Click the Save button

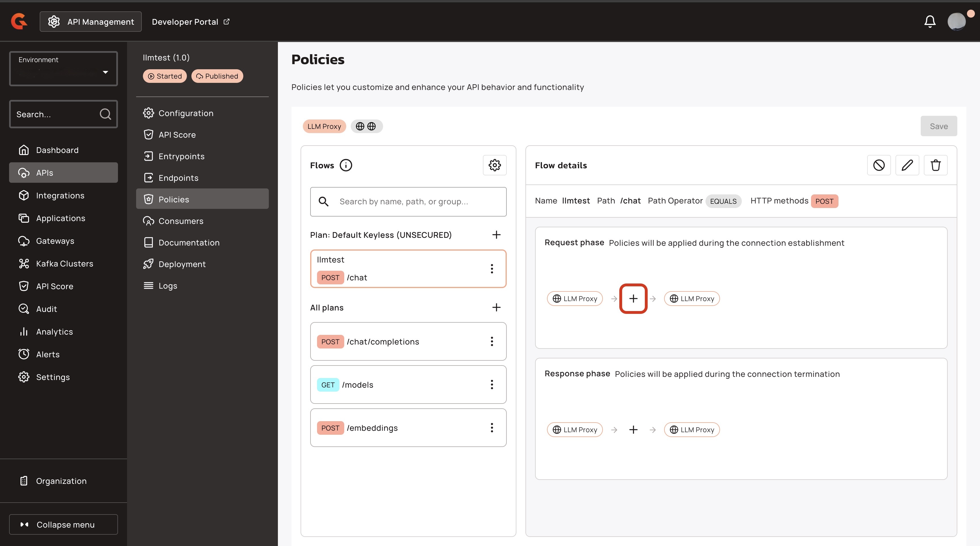point(938,126)
